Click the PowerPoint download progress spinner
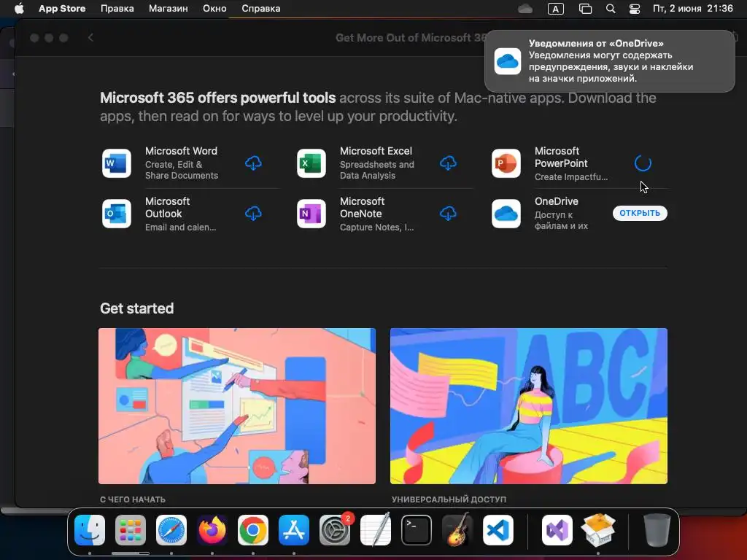The height and width of the screenshot is (560, 747). tap(643, 163)
